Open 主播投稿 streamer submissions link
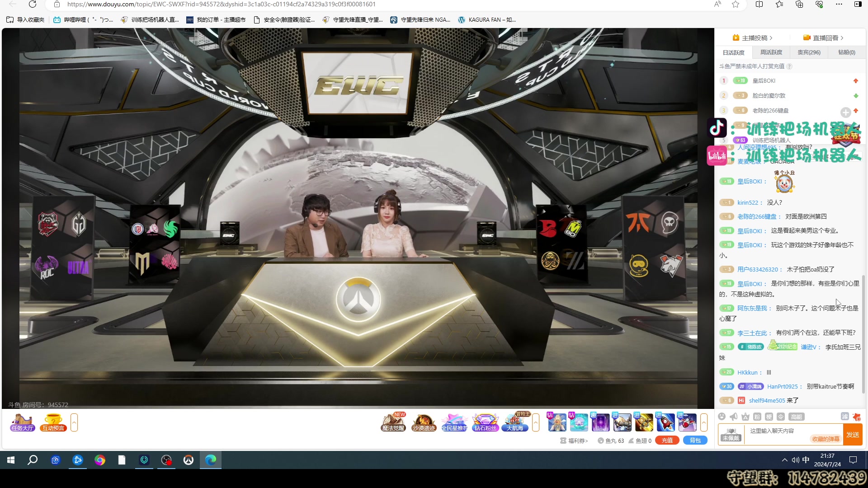Image resolution: width=868 pixels, height=488 pixels. click(x=753, y=38)
